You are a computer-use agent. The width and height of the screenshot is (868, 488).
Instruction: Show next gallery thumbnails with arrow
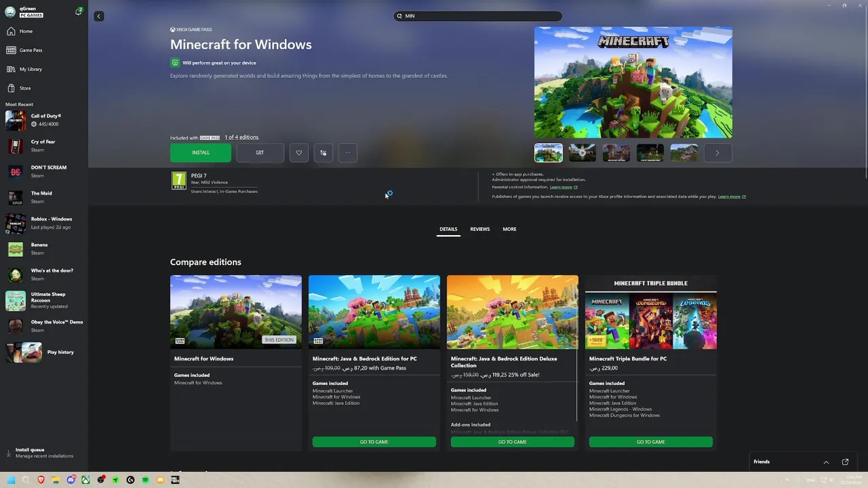click(717, 152)
